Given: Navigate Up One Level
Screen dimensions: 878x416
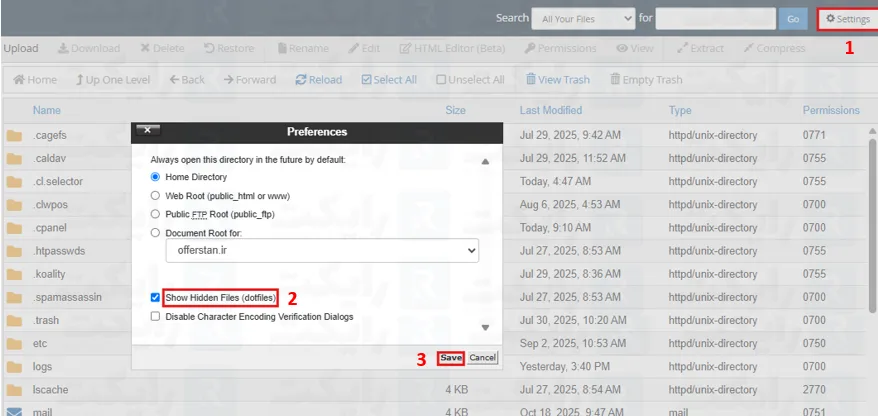Looking at the screenshot, I should point(114,80).
